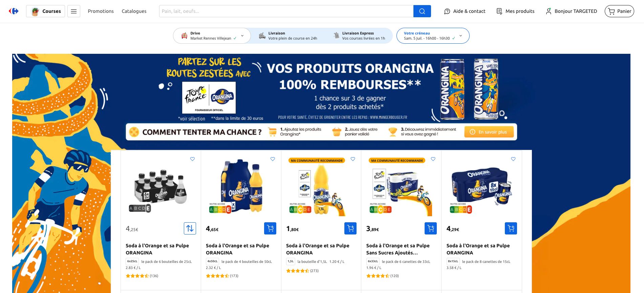
Task: Click the blue search magnifier button
Action: point(422,11)
